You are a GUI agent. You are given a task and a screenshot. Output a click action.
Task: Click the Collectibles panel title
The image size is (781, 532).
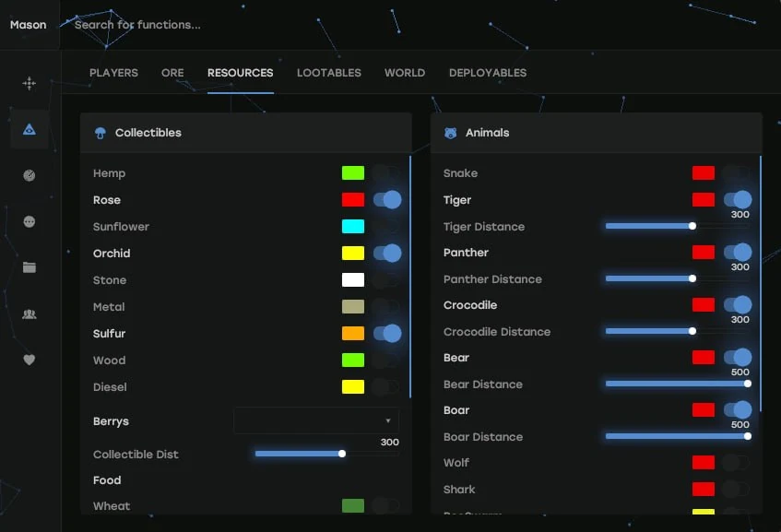tap(148, 133)
